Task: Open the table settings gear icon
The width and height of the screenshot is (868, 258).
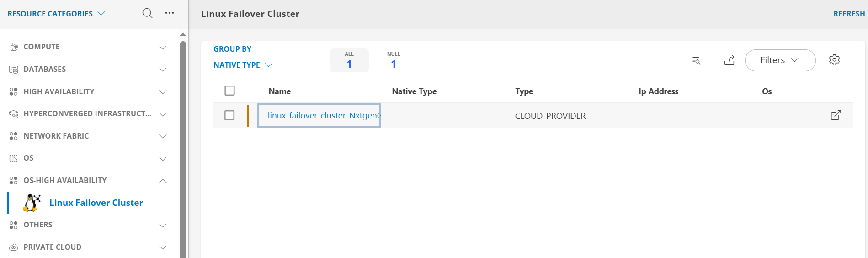Action: pos(834,60)
